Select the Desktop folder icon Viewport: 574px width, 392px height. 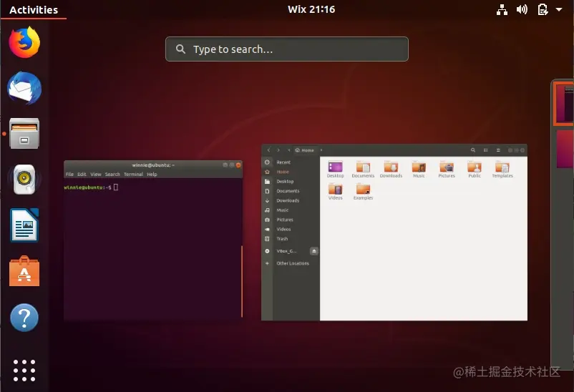pyautogui.click(x=336, y=167)
